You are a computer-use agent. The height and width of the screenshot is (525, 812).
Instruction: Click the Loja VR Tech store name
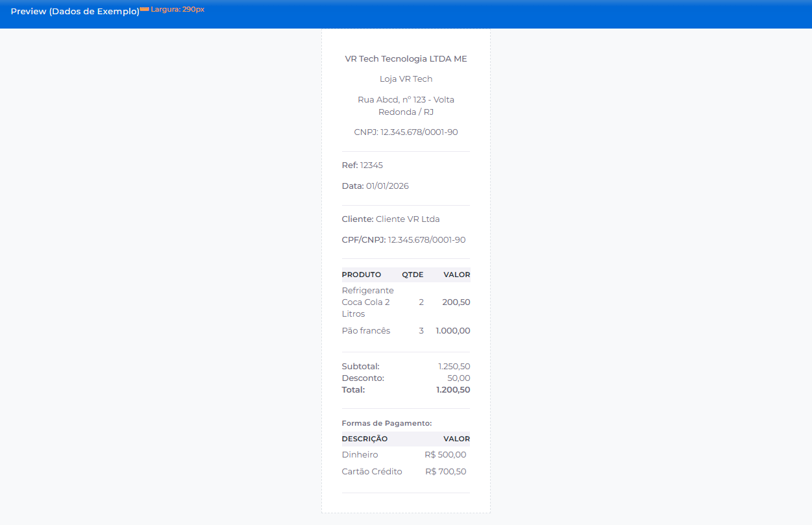[406, 79]
